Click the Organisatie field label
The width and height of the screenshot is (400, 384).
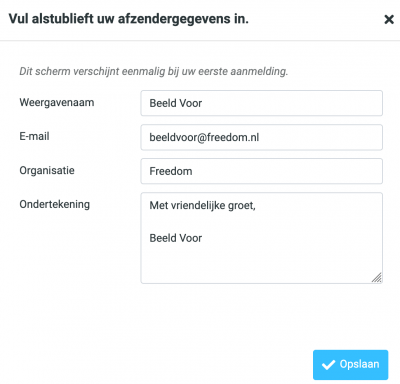[x=47, y=170]
